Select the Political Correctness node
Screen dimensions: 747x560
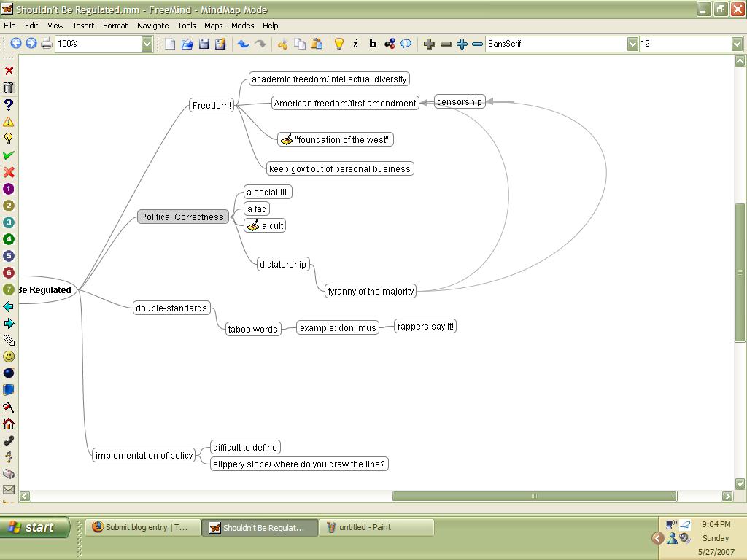(182, 217)
